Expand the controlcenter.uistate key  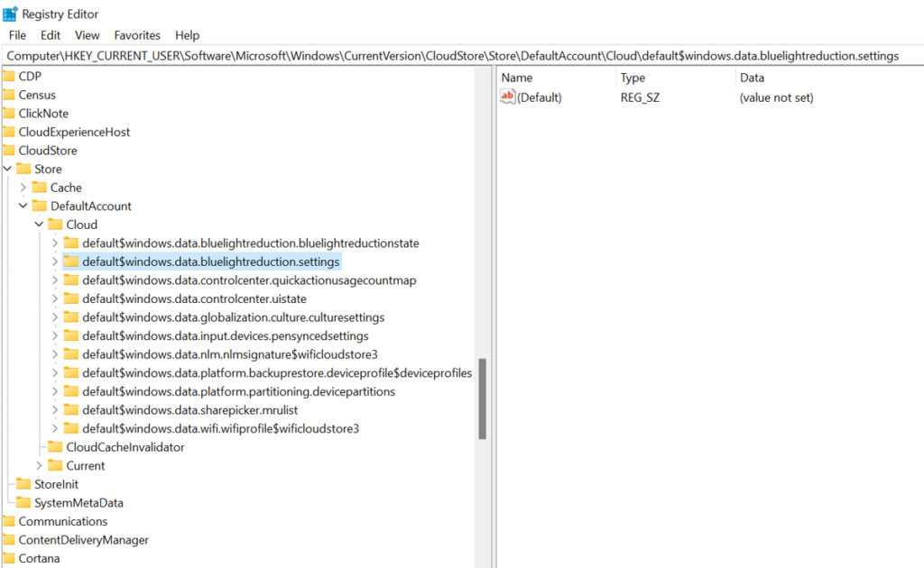pyautogui.click(x=55, y=298)
